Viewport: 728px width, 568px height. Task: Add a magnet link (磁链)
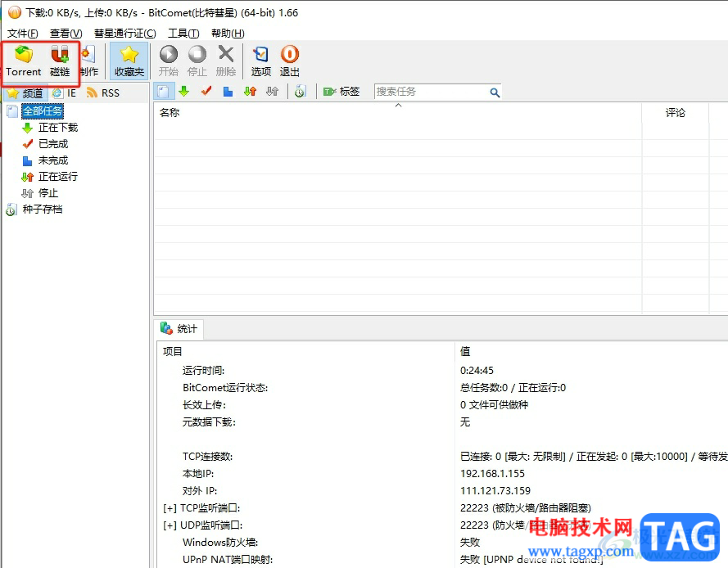(x=60, y=61)
